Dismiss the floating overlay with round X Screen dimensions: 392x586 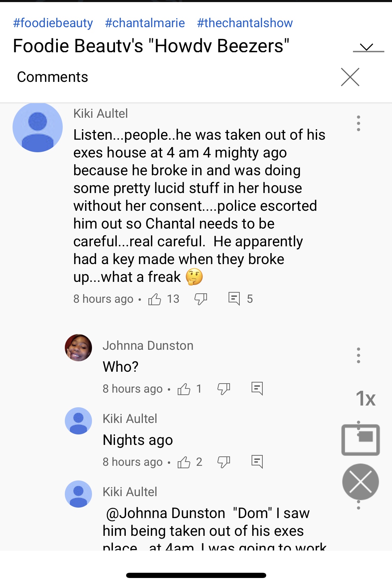361,482
